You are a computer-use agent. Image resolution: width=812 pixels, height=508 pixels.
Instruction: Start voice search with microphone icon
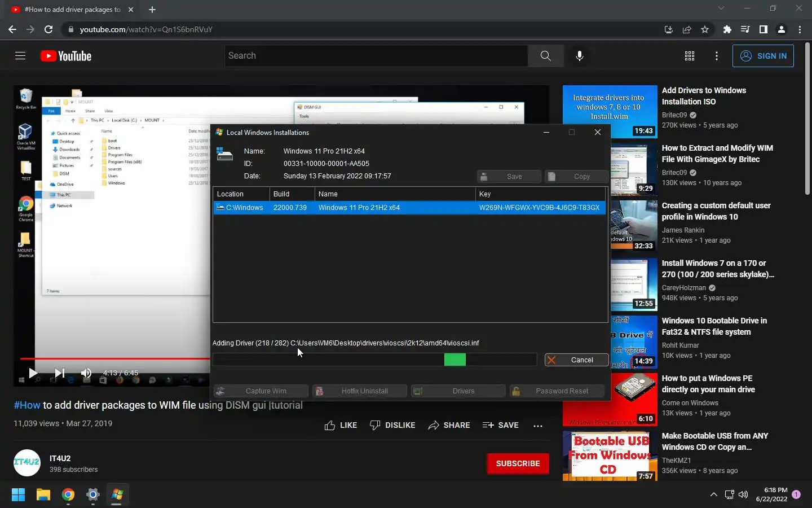579,56
